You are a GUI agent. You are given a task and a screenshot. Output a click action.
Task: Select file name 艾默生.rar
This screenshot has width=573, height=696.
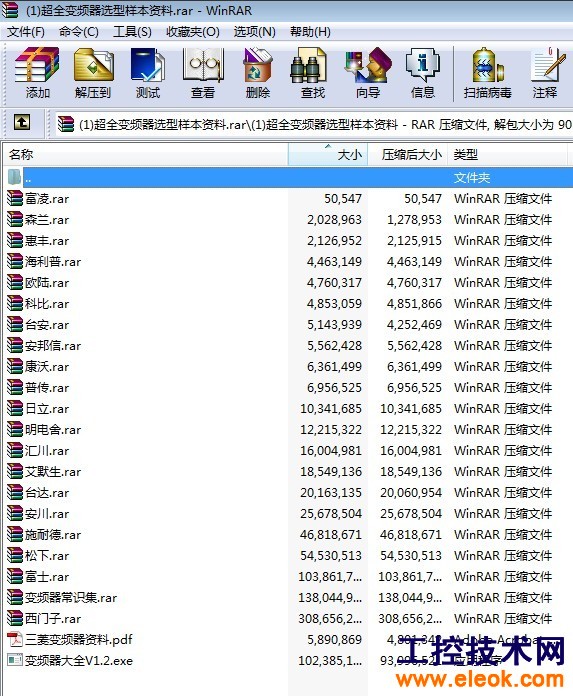tap(53, 471)
